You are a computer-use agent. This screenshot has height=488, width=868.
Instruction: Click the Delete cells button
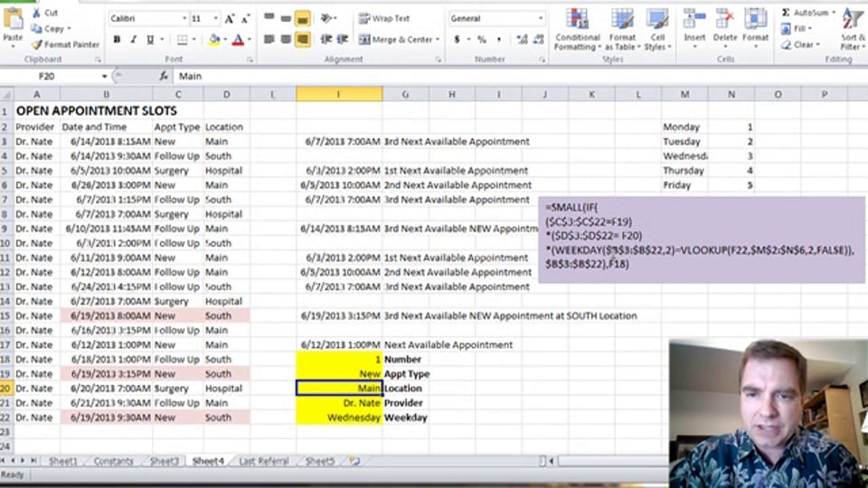pyautogui.click(x=724, y=28)
